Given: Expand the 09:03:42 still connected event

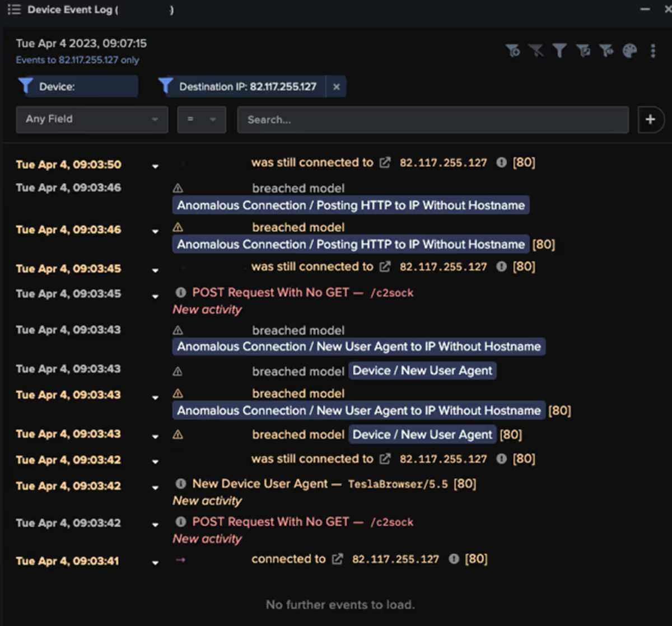Looking at the screenshot, I should [155, 461].
